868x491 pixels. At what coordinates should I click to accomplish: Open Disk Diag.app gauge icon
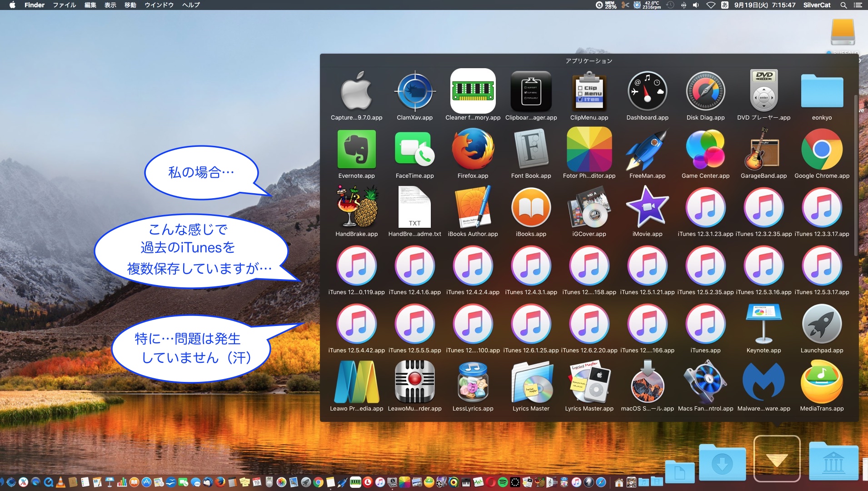click(705, 91)
